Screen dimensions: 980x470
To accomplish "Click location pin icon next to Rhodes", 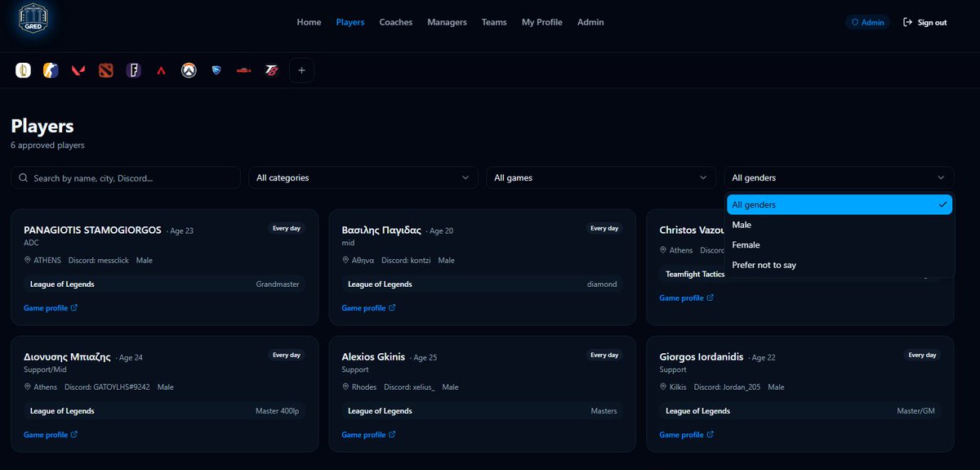I will (345, 387).
